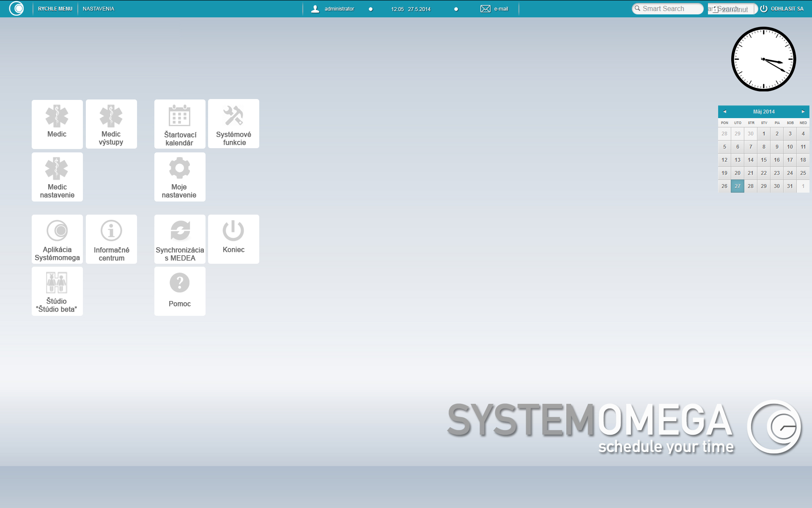The height and width of the screenshot is (508, 812).
Task: Open the NASTAVENIA menu
Action: (x=99, y=9)
